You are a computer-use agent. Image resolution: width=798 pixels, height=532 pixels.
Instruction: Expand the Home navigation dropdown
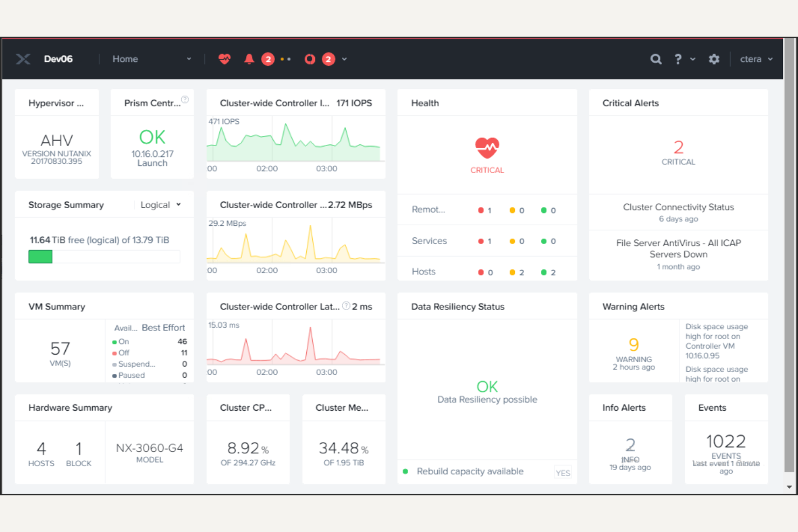(189, 59)
